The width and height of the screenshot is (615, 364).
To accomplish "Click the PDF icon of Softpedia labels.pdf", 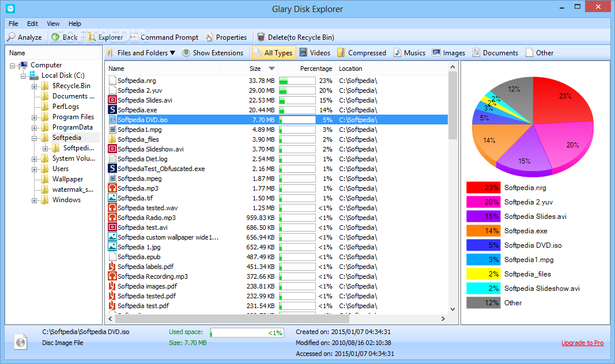I will pyautogui.click(x=112, y=267).
